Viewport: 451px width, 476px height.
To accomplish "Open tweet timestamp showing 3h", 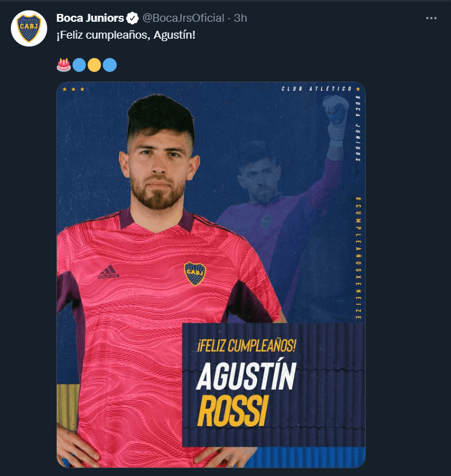I will pos(241,18).
